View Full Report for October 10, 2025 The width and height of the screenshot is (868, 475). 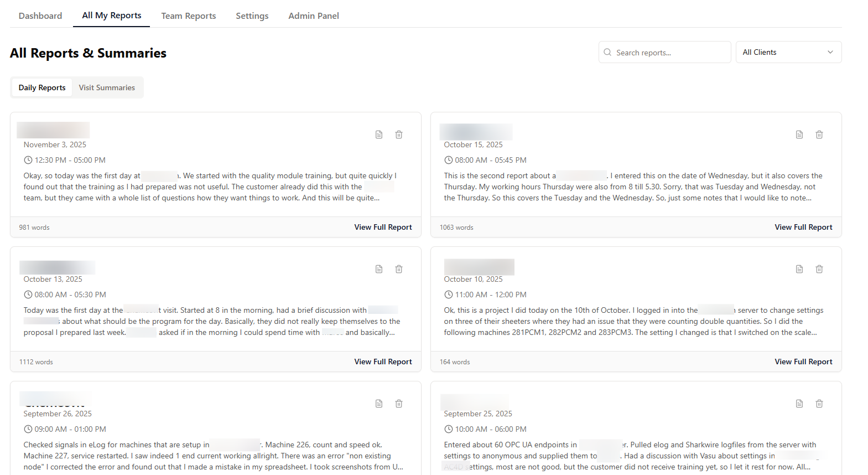click(803, 362)
